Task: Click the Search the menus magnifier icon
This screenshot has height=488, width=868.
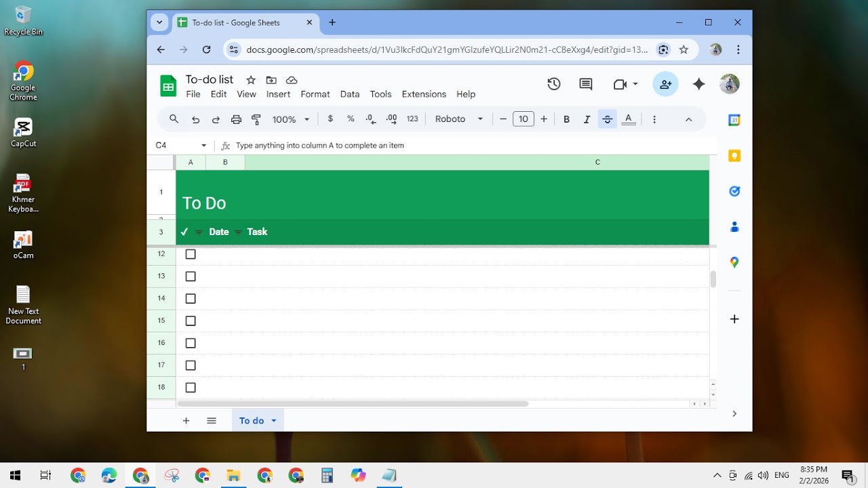Action: point(174,119)
